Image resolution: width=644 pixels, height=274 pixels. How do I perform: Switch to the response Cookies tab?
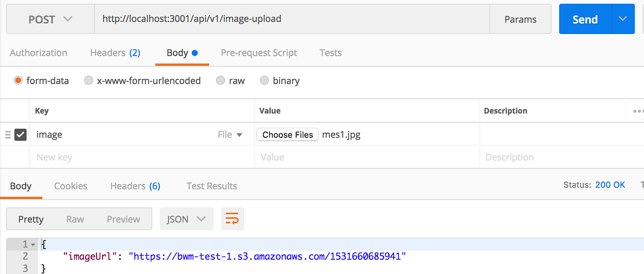coord(70,186)
